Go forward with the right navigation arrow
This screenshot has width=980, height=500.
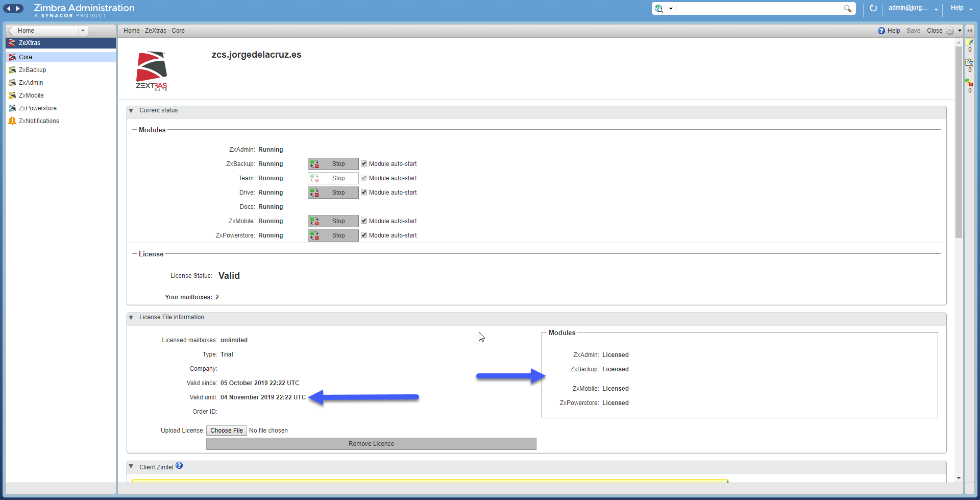point(18,8)
